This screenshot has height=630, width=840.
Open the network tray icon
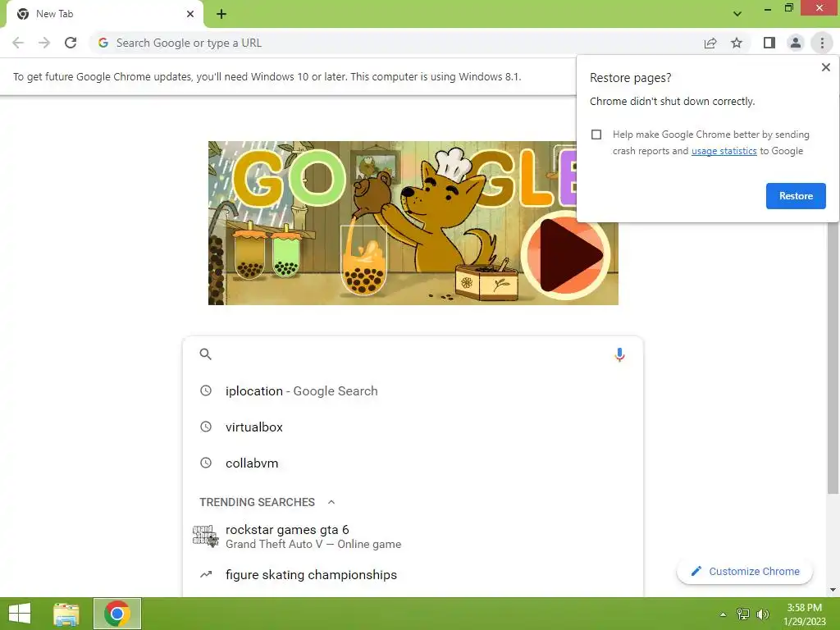[x=743, y=614]
